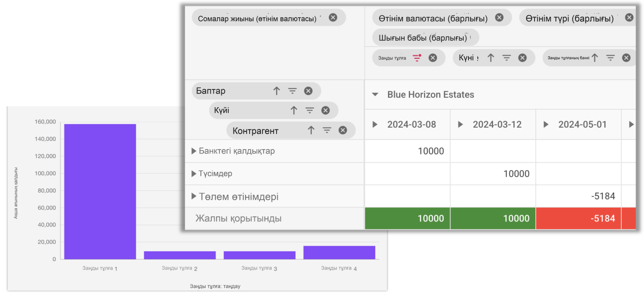Click green total 10000 under 2024-03-12
Viewport: 644px width, 297px height.
(x=493, y=218)
